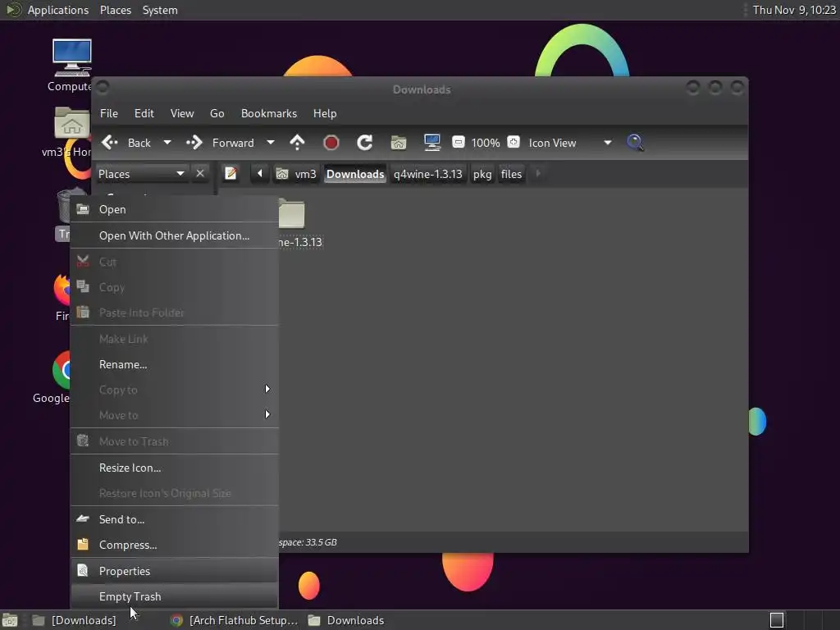Click the show desktop icon in panel
The image size is (840, 630).
10,620
